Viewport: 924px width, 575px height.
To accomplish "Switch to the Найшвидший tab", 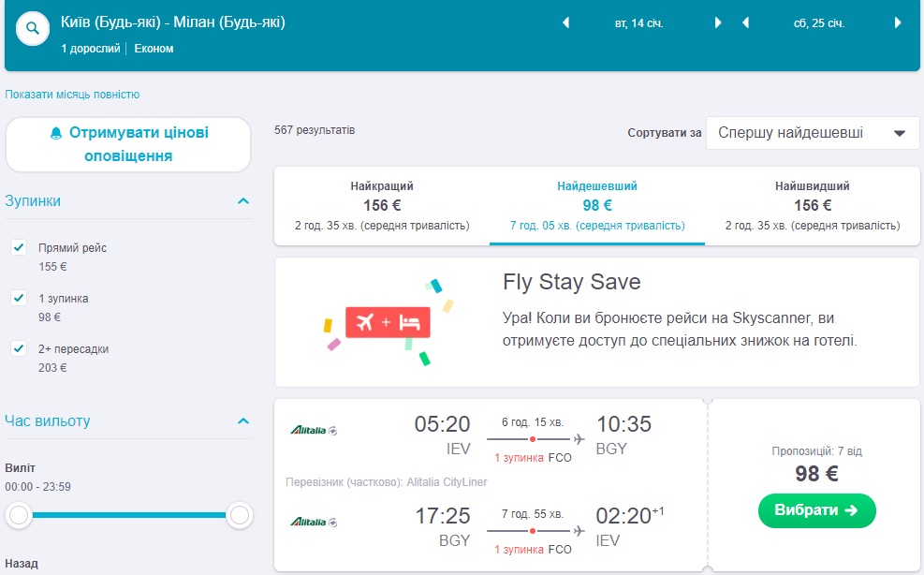I will pos(812,206).
